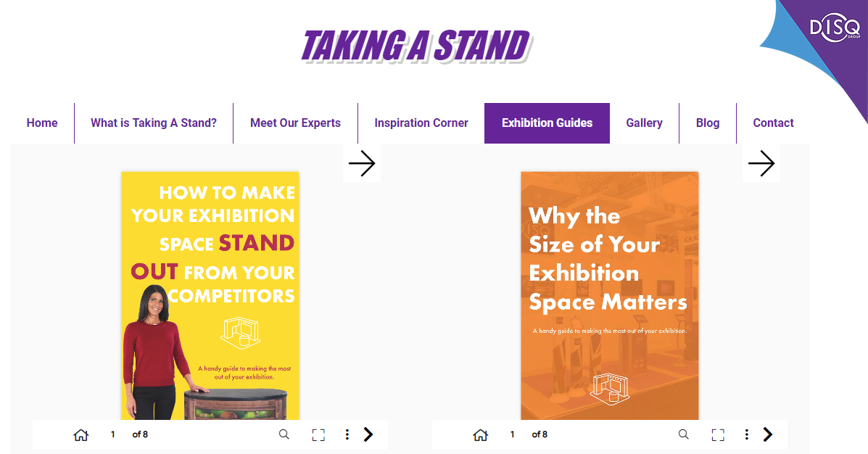Open the Contact page
Screen dimensions: 868x454
773,123
